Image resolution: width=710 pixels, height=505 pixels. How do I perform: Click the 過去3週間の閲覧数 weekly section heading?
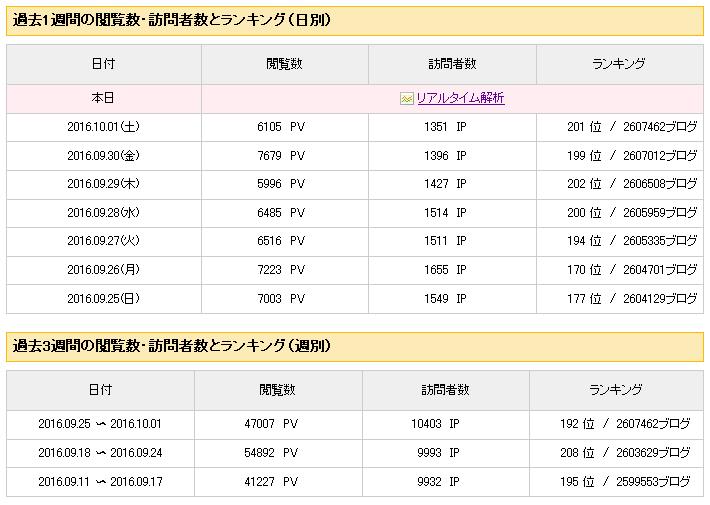click(x=172, y=346)
